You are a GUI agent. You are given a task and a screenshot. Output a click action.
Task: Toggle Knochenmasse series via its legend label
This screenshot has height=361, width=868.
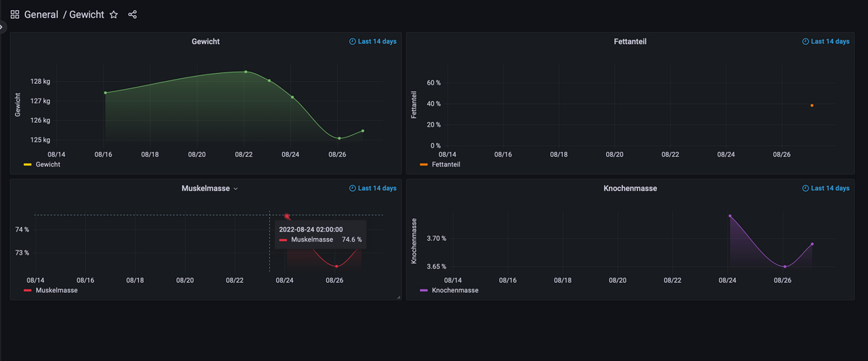pyautogui.click(x=455, y=290)
